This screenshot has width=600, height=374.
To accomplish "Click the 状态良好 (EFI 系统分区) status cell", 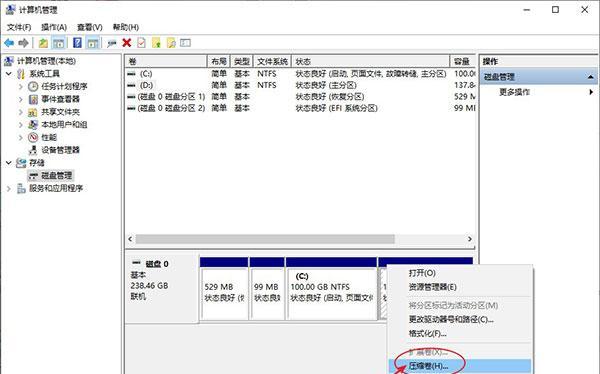I will [336, 108].
